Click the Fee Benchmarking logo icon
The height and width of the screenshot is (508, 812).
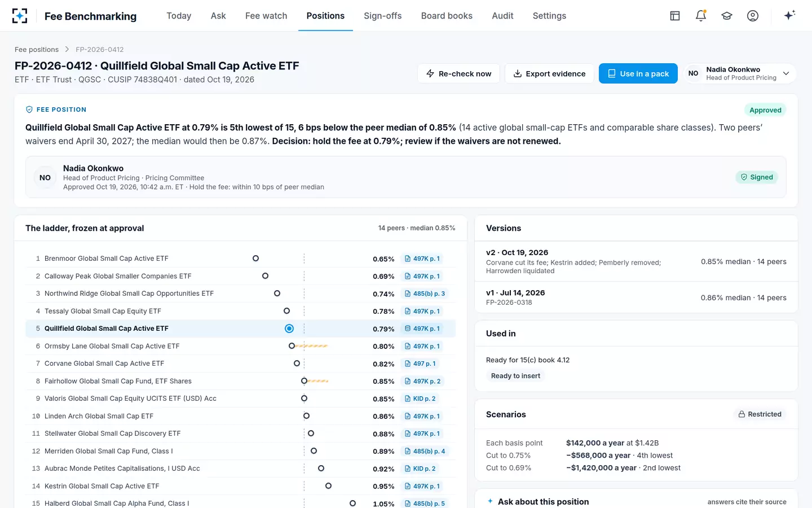(20, 16)
